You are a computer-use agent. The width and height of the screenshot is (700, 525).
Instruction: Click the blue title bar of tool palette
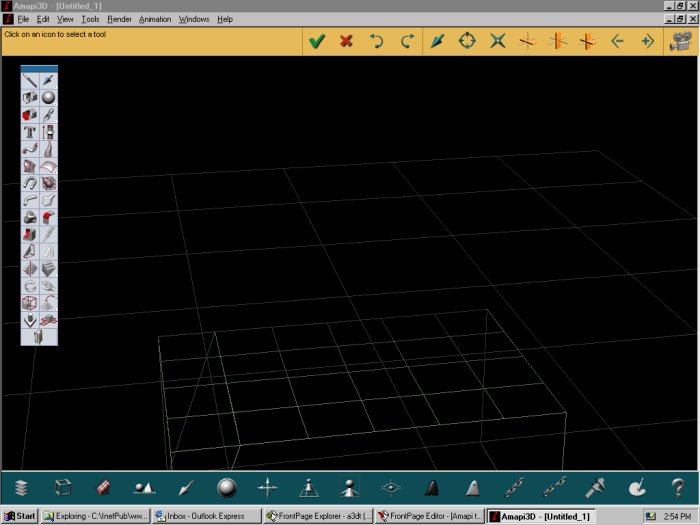(39, 68)
